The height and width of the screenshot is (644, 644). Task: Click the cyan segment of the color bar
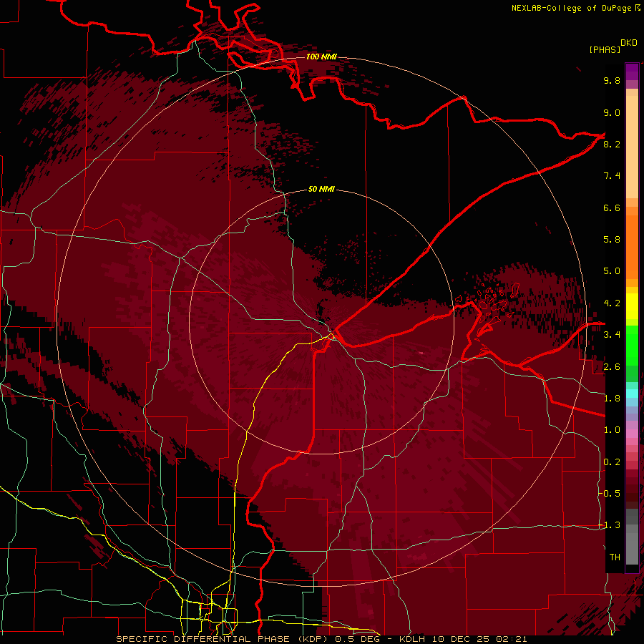coord(632,393)
